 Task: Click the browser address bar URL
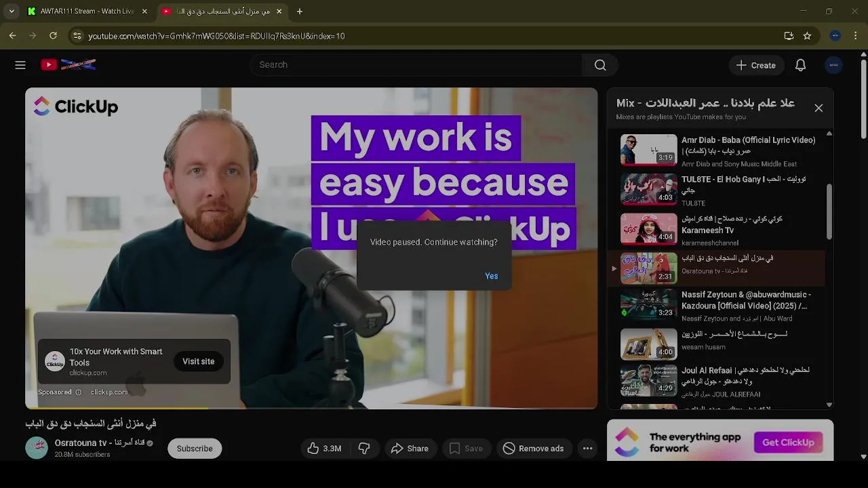click(x=216, y=36)
